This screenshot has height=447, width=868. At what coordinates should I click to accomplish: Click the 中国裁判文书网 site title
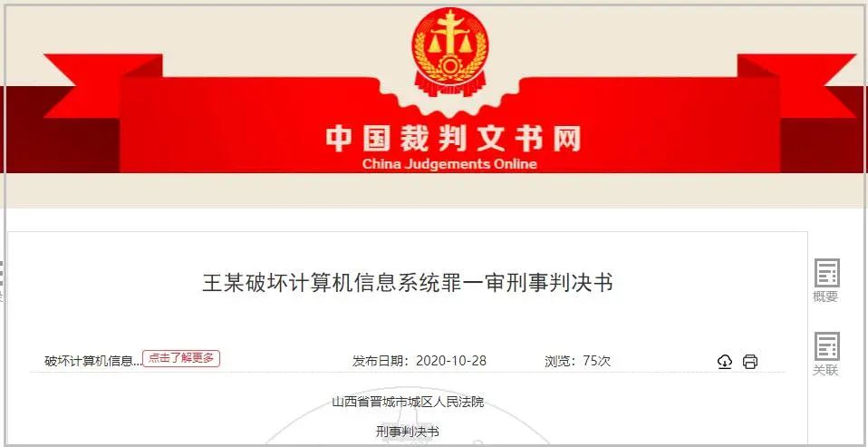tap(452, 139)
